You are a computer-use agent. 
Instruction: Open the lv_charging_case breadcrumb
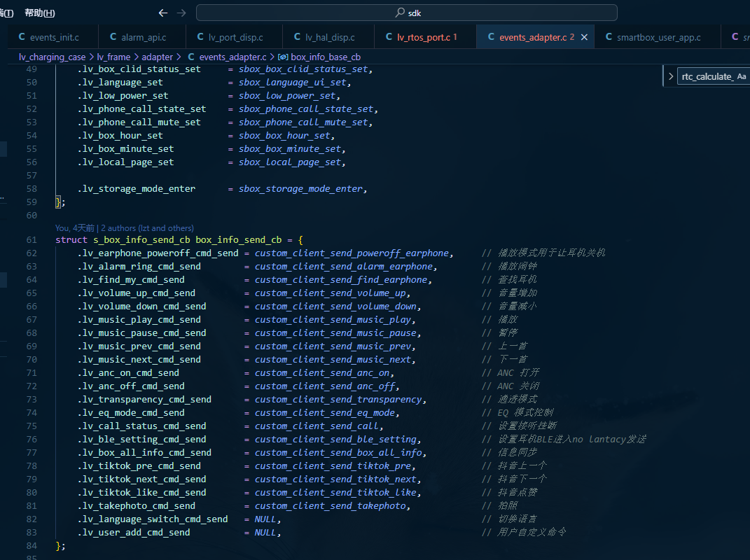coord(52,57)
